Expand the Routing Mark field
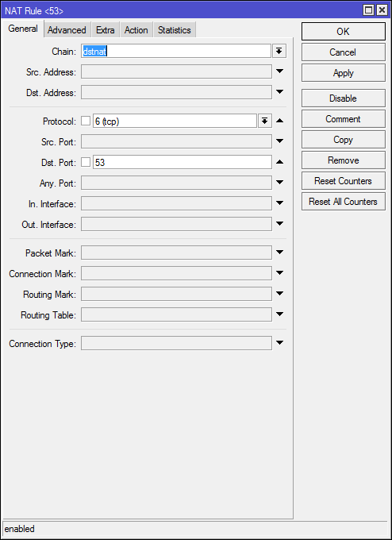This screenshot has width=392, height=540. [280, 294]
